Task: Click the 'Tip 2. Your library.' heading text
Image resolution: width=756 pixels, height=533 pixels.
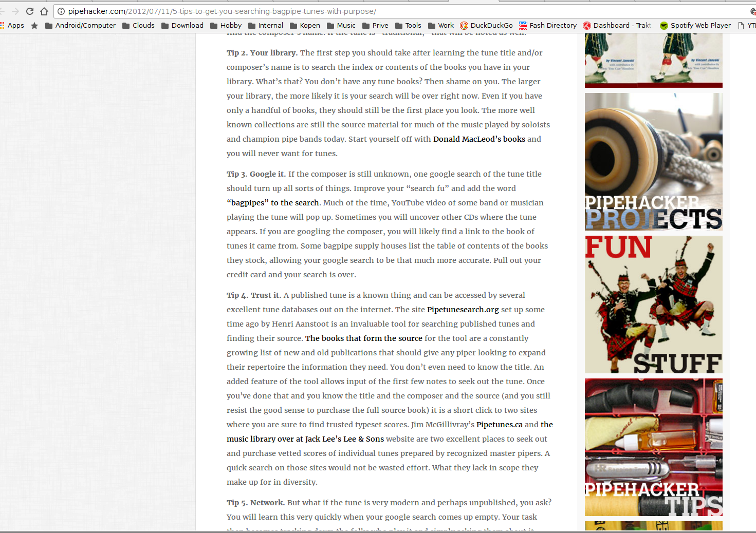Action: click(x=262, y=53)
